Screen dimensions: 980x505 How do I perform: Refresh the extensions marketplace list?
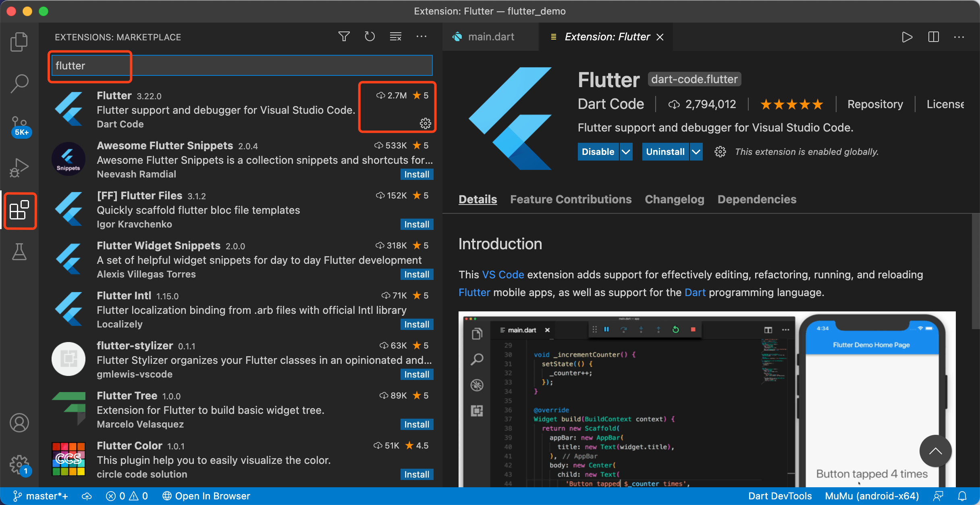pyautogui.click(x=370, y=37)
